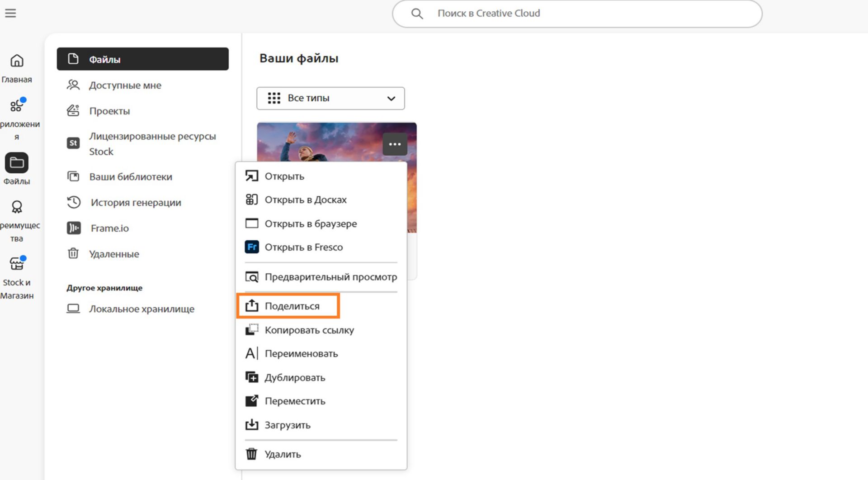Select Удалить menu entry
The height and width of the screenshot is (480, 868).
click(321, 454)
